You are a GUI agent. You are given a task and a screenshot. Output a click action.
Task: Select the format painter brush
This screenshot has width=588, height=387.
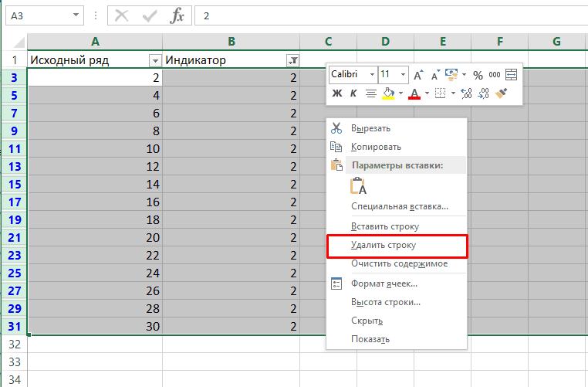(x=501, y=93)
